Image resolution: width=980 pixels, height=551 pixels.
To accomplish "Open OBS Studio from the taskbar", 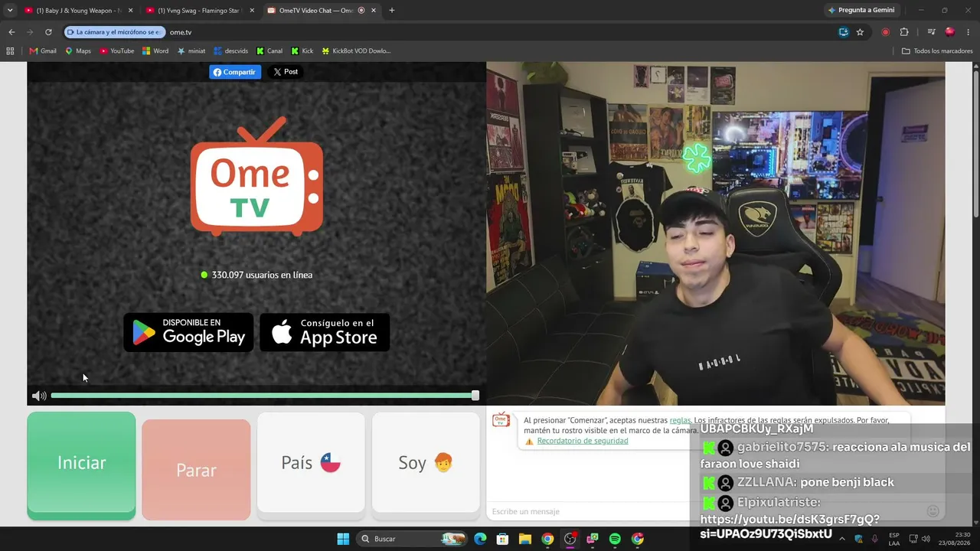I will coord(570,539).
